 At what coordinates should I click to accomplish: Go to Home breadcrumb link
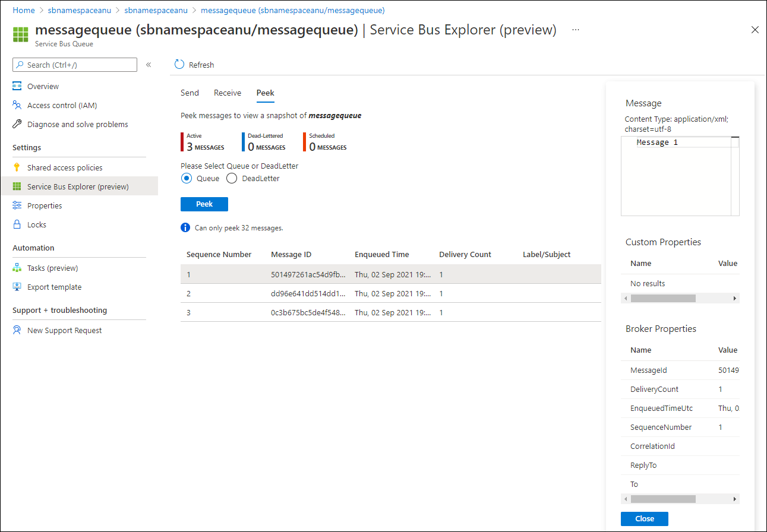point(23,11)
